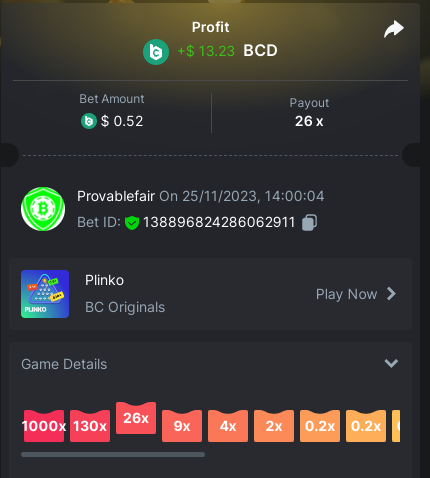The height and width of the screenshot is (478, 430).
Task: Select the 2x multiplier tile
Action: coord(274,426)
